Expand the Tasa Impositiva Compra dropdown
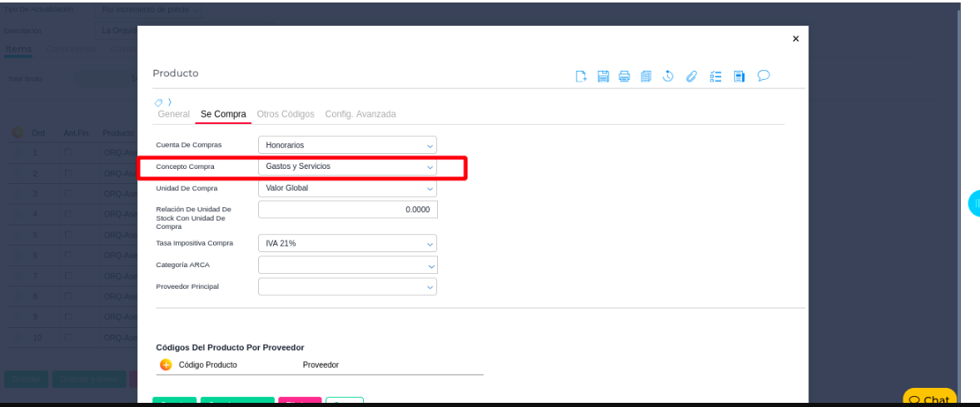 click(347, 244)
